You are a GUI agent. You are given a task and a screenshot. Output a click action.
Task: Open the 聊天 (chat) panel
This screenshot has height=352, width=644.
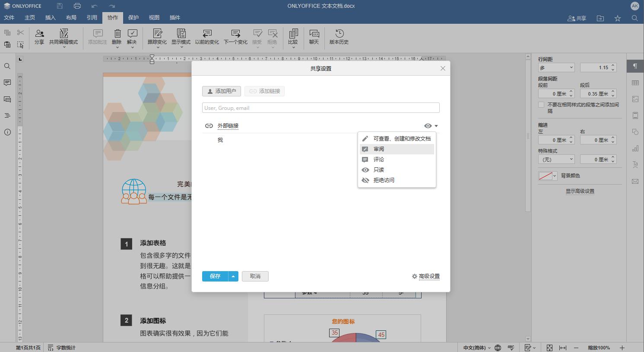[314, 37]
